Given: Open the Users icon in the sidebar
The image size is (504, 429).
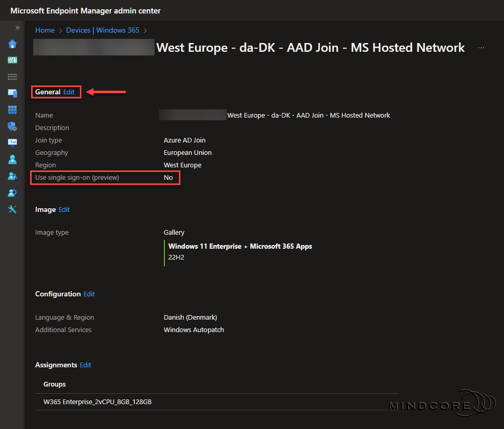Looking at the screenshot, I should [12, 159].
